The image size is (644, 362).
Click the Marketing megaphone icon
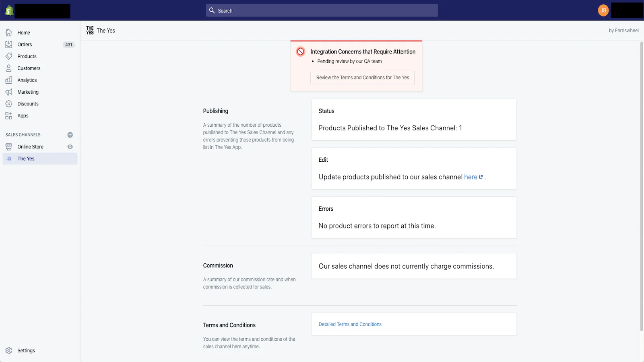pos(9,92)
